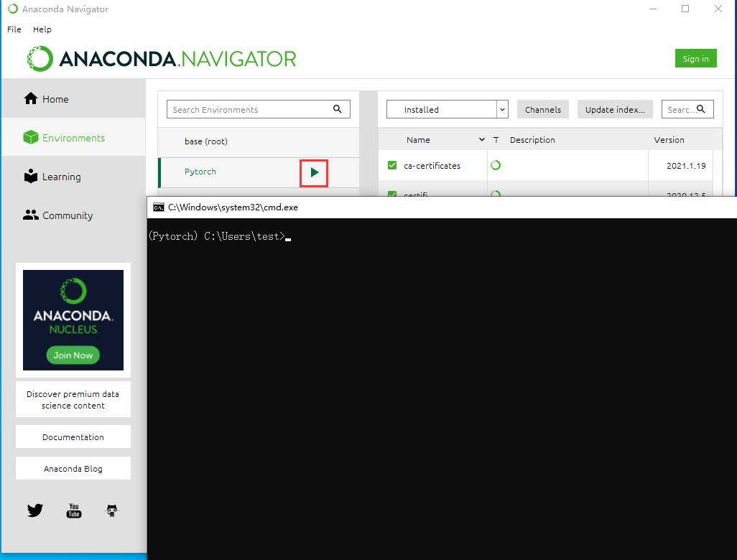Open the Anaconda Blog link
737x560 pixels.
73,468
